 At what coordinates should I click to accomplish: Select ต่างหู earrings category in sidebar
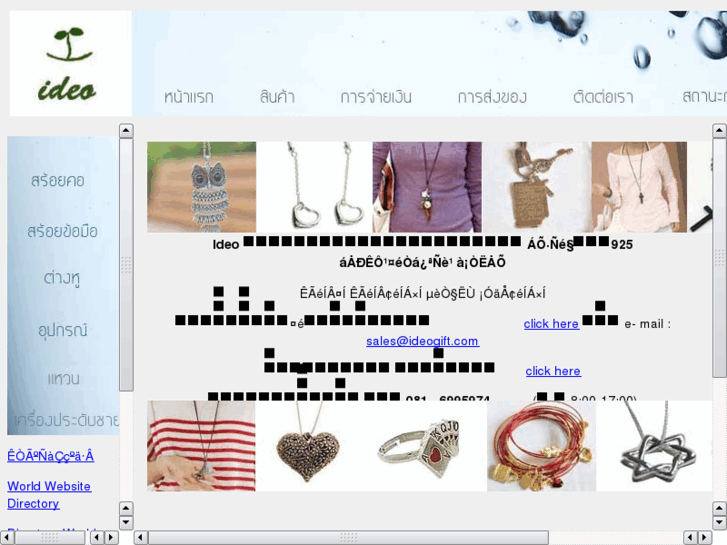coord(62,278)
